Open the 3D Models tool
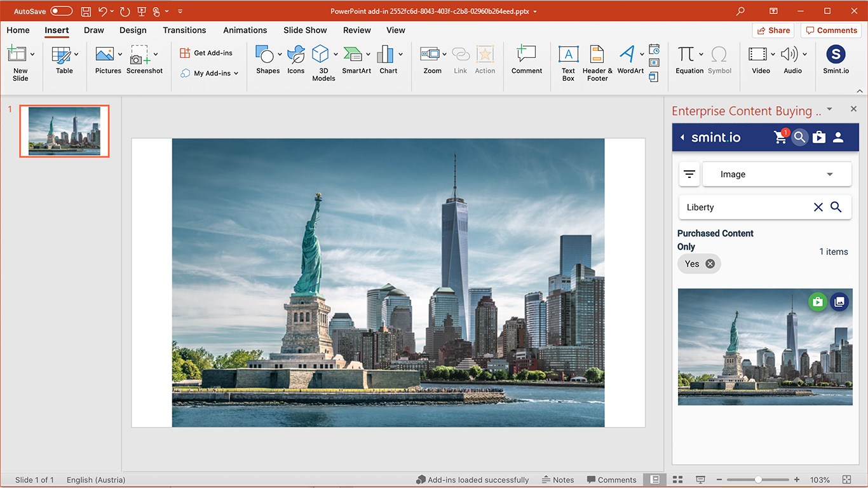 [323, 64]
